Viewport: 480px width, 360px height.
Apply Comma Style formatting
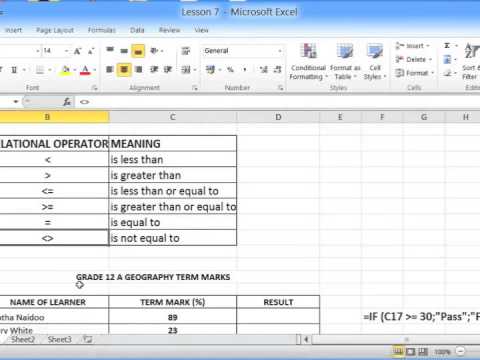[x=245, y=69]
